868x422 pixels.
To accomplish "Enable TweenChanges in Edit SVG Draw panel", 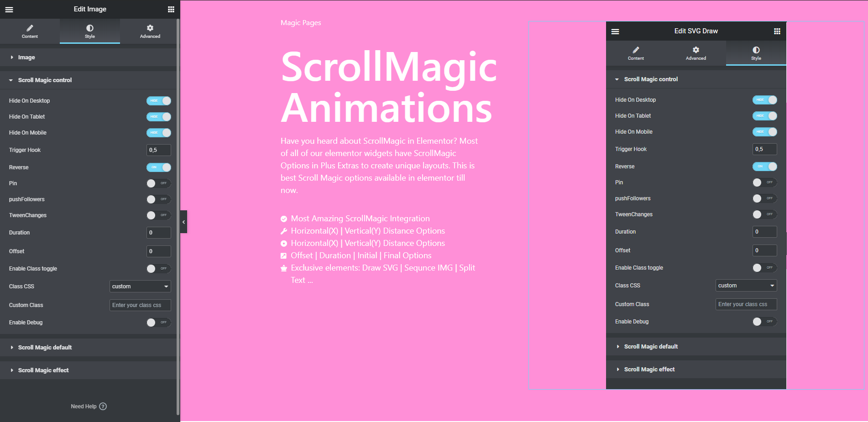I will pyautogui.click(x=765, y=214).
